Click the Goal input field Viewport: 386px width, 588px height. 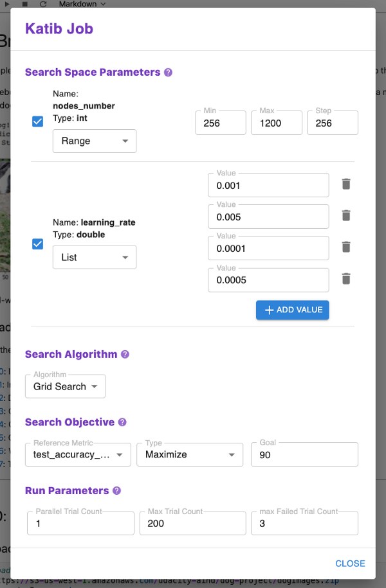(304, 454)
